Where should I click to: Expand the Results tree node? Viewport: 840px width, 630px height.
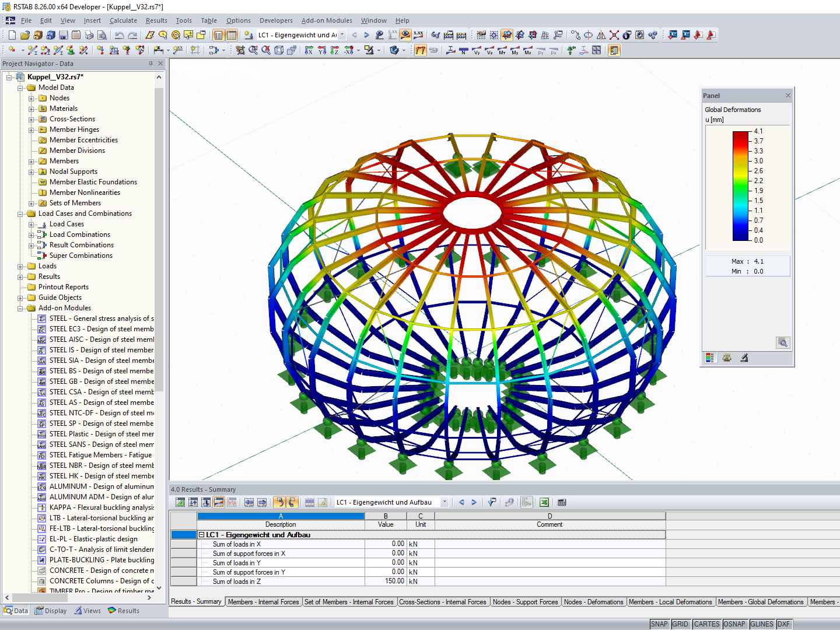tap(20, 277)
